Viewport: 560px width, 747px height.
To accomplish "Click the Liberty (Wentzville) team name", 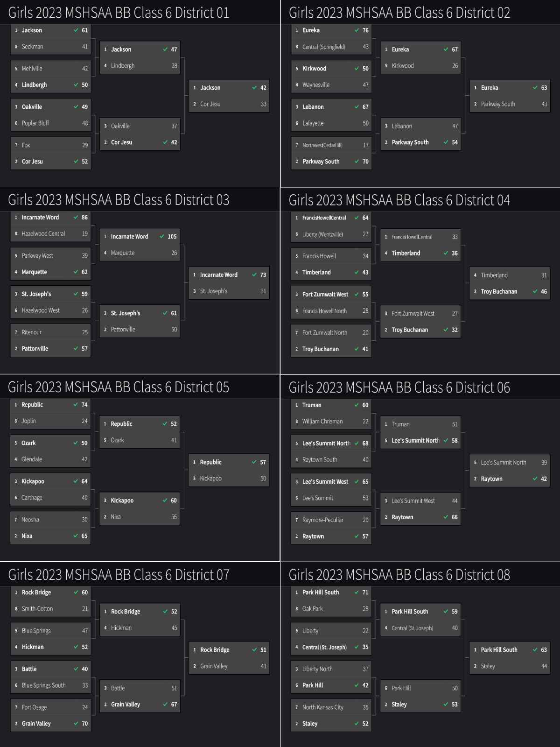I will [x=322, y=234].
